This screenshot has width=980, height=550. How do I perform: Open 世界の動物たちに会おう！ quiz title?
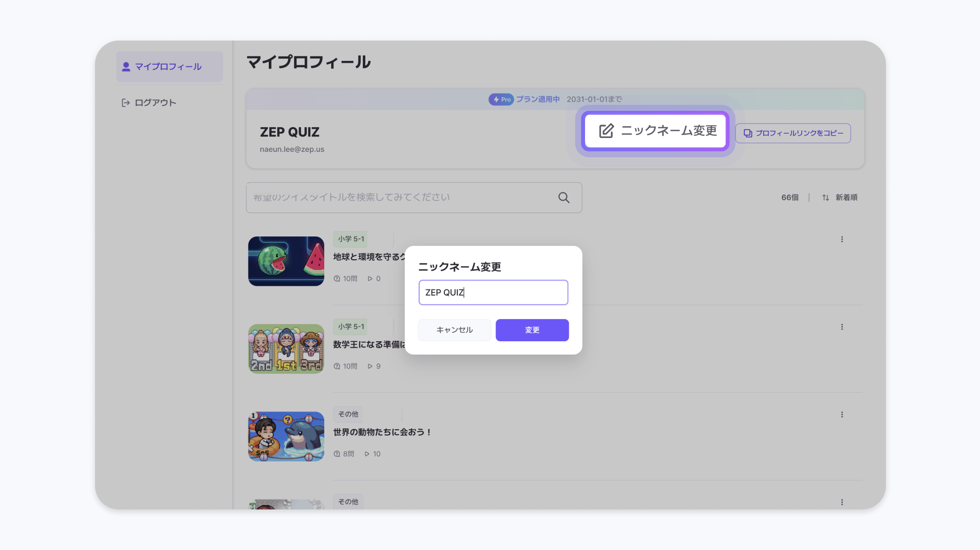(382, 432)
